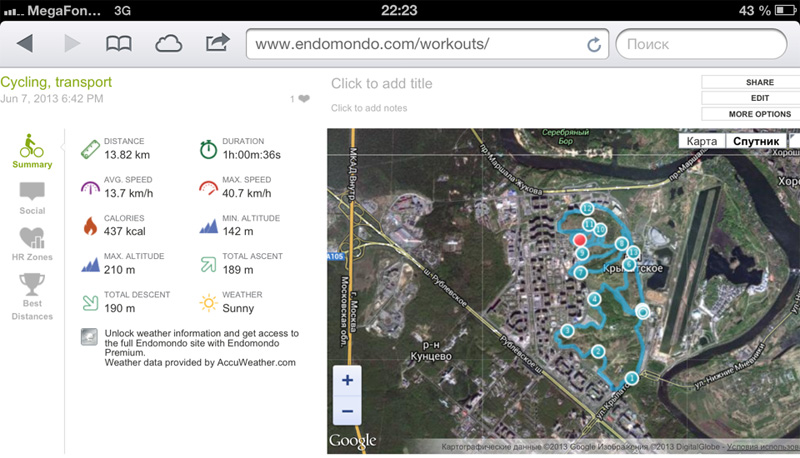Switch map to Спутник satellite view
Image resolution: width=800 pixels, height=458 pixels.
pos(756,141)
